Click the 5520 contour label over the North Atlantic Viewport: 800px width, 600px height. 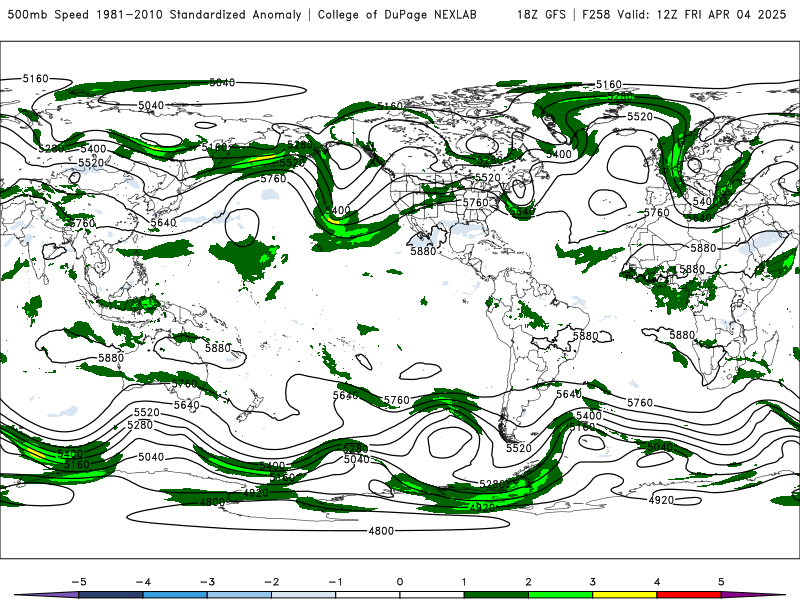pos(640,116)
